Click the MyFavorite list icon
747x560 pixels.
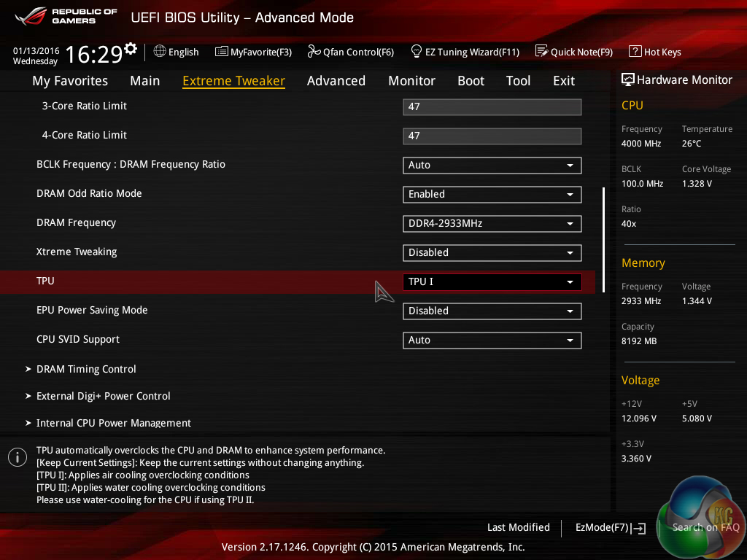coord(221,52)
